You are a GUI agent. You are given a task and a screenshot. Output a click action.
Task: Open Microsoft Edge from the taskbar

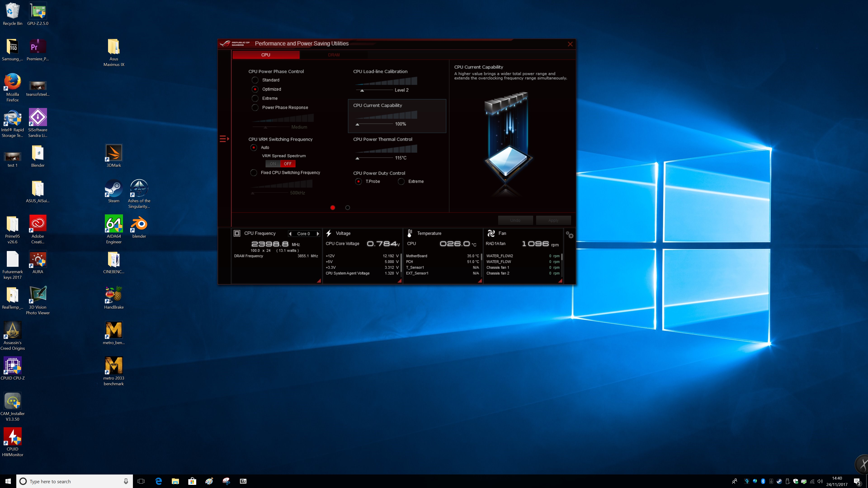(158, 481)
